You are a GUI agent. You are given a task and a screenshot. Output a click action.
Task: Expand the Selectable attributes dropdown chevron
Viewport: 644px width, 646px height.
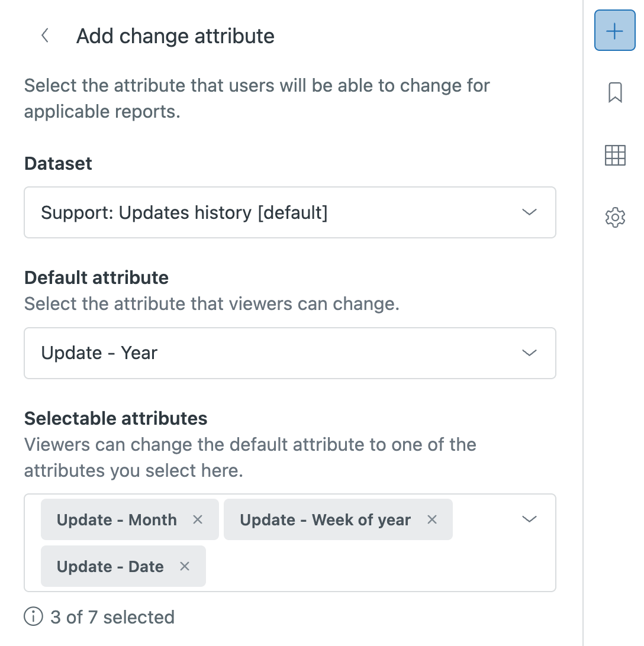pos(529,519)
